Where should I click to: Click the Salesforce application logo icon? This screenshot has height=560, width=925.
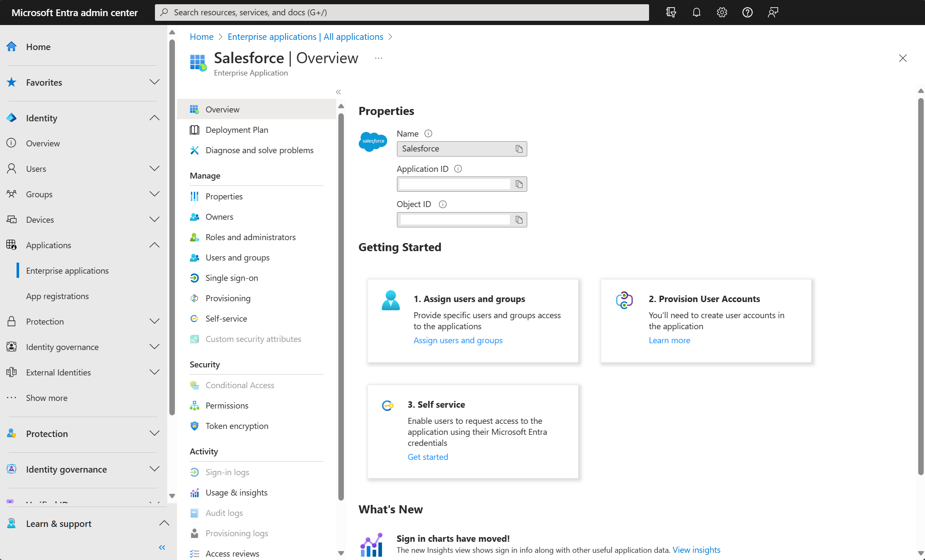tap(373, 141)
